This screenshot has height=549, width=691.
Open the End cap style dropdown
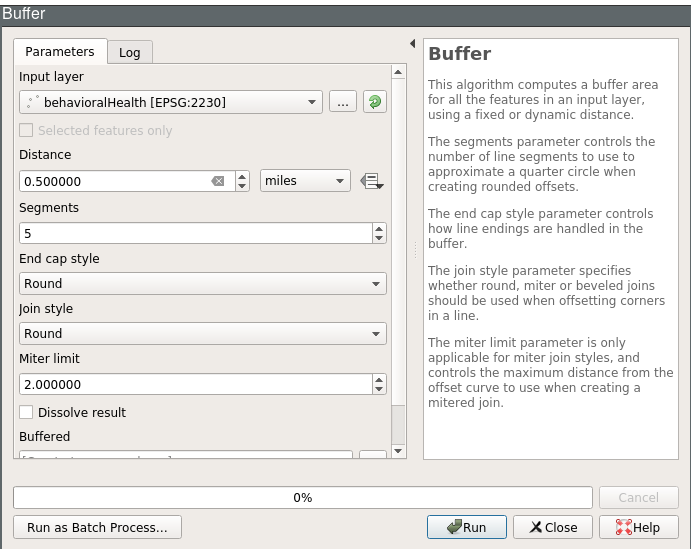(x=202, y=284)
